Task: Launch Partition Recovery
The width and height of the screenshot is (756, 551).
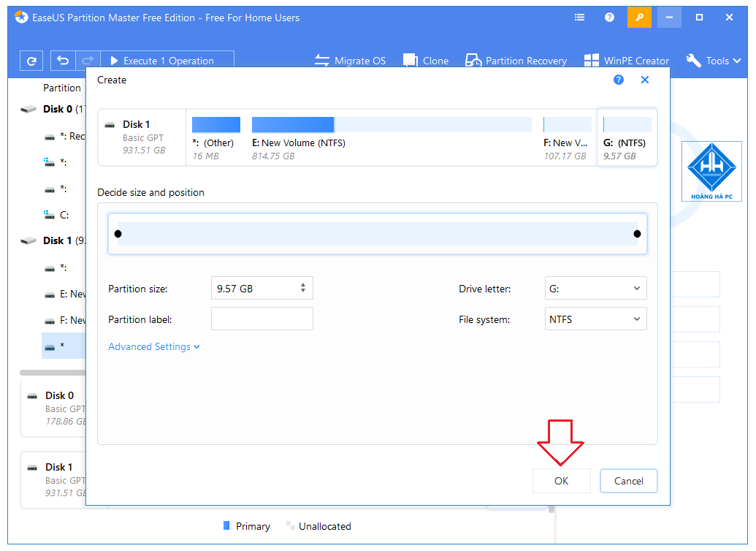Action: pos(516,61)
